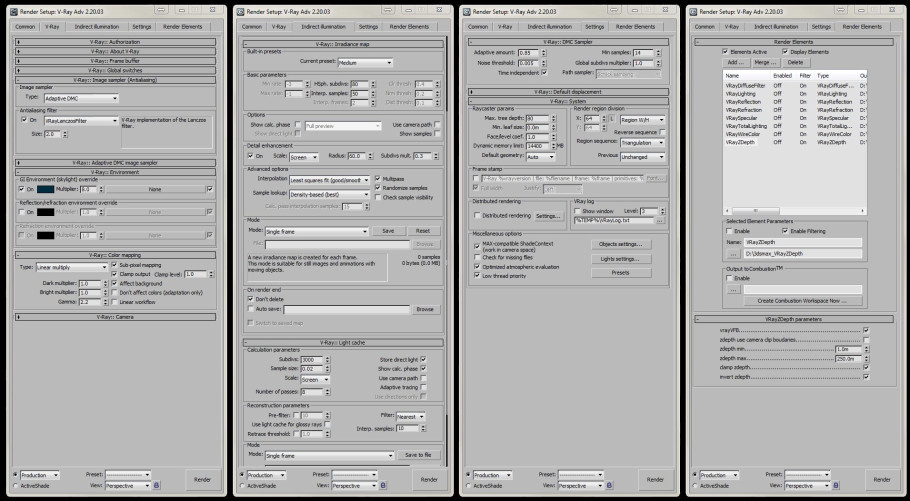Click the Merge ... button in Render Elements
The image size is (910, 501).
(x=765, y=62)
